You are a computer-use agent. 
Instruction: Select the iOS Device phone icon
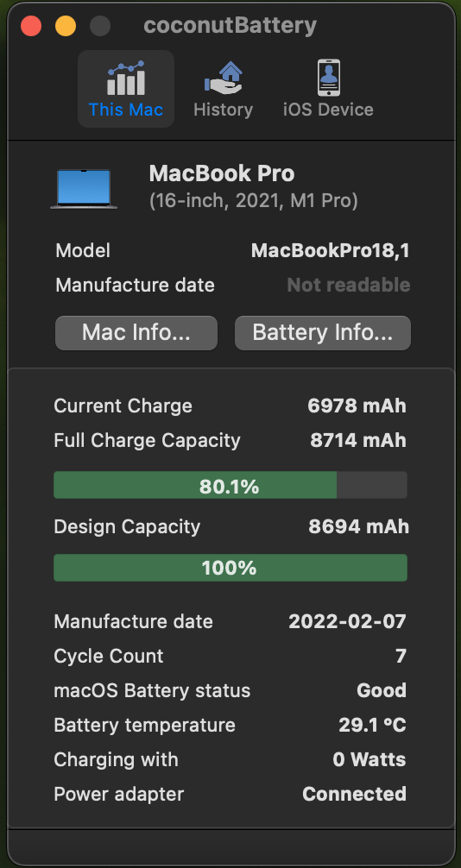click(x=329, y=78)
